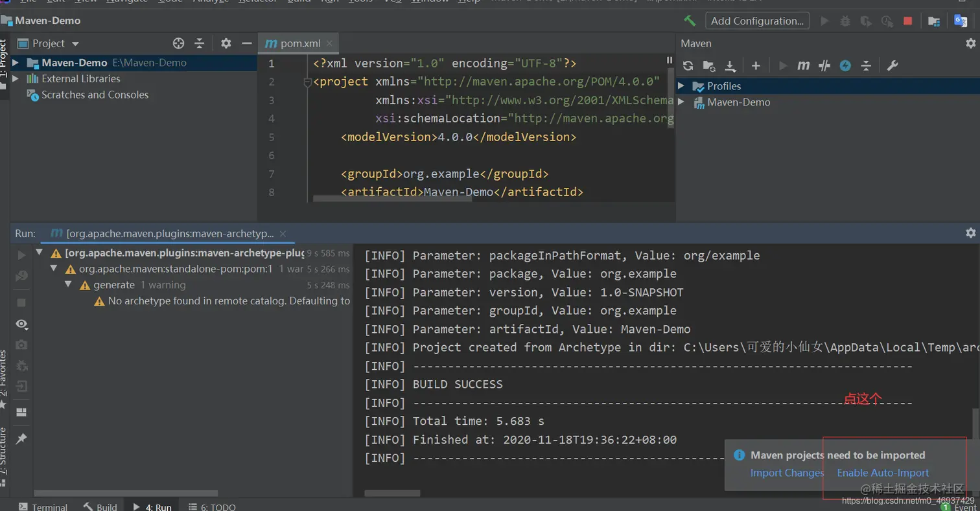980x511 pixels.
Task: Open the 7: Structure side tab
Action: coord(4,459)
